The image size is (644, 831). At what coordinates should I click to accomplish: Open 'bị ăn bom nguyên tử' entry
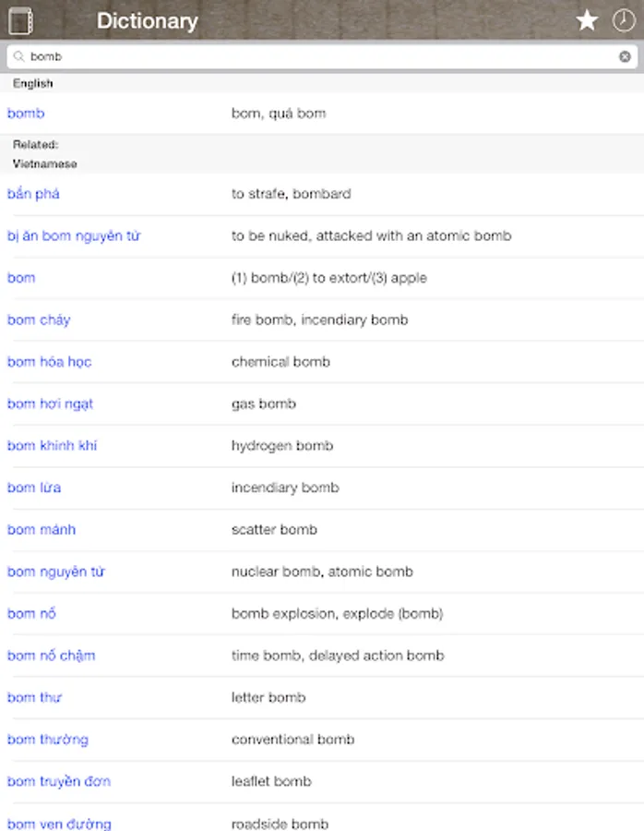(74, 235)
